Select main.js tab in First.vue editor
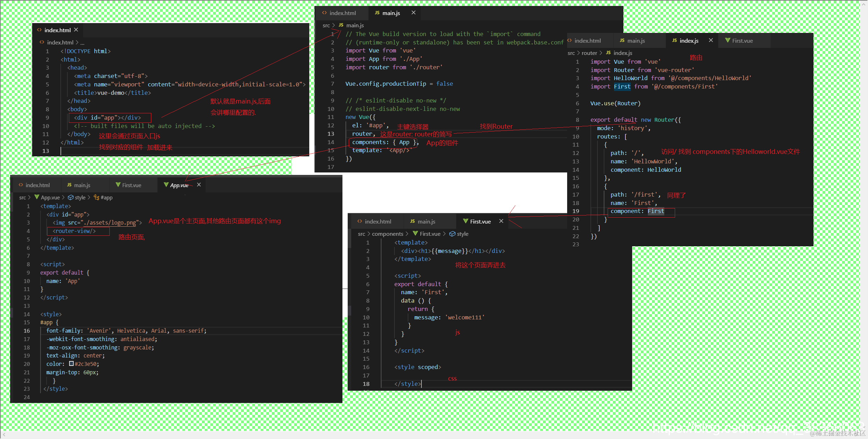This screenshot has width=868, height=439. [x=422, y=221]
